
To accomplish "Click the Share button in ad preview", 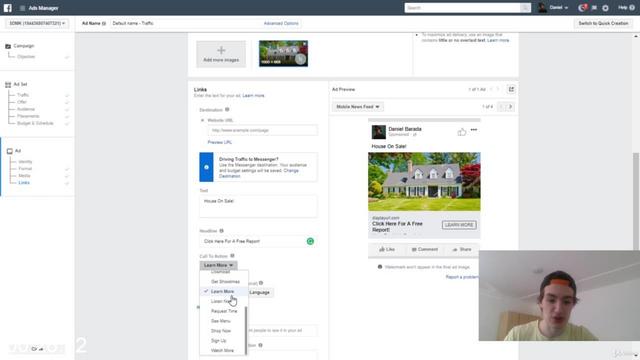I will (462, 249).
